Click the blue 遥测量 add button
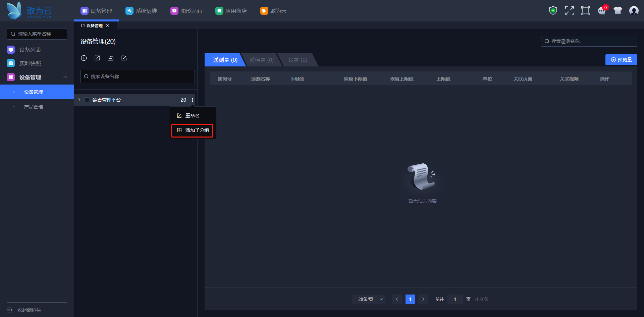The height and width of the screenshot is (317, 644). (621, 60)
